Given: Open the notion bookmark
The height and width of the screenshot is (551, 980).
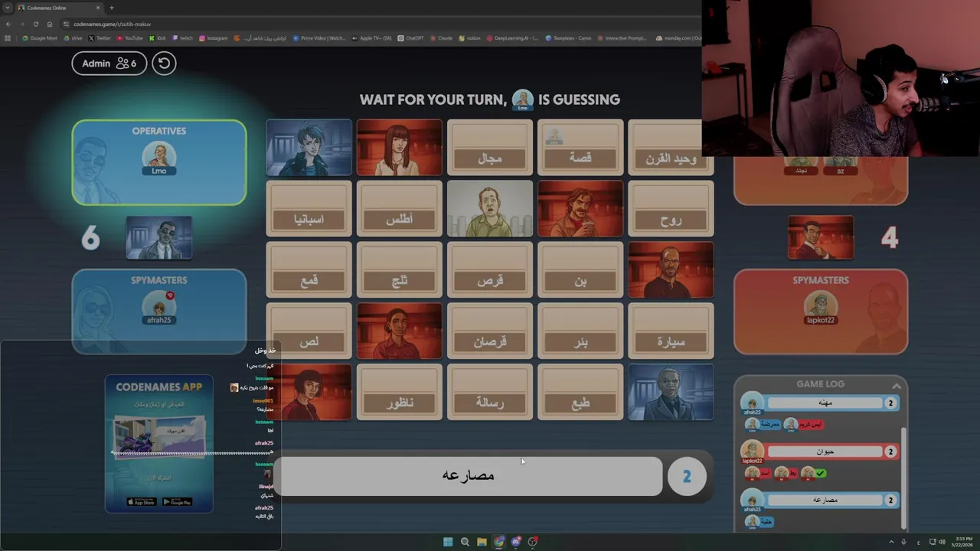Looking at the screenshot, I should click(469, 37).
